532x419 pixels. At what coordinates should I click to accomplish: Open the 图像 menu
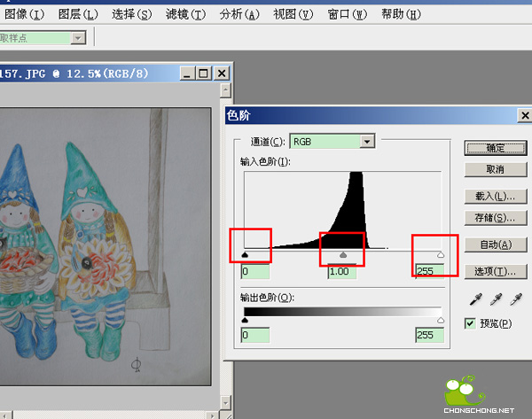[x=25, y=14]
